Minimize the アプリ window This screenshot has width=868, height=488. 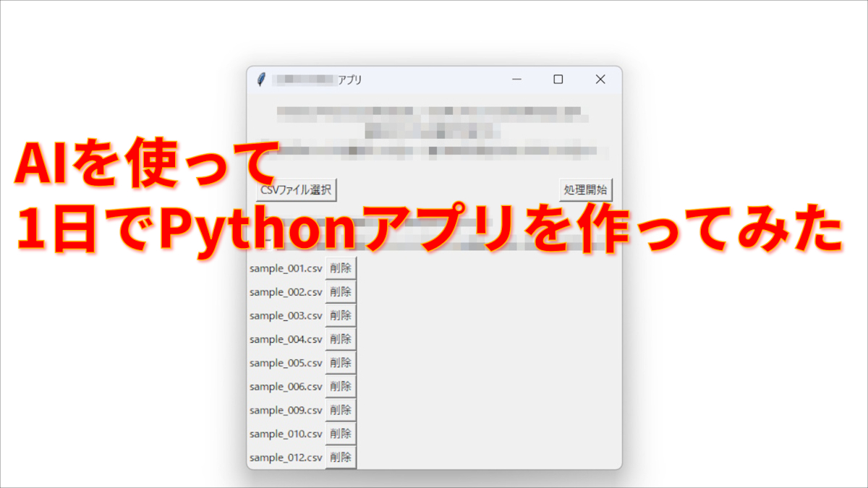tap(516, 78)
